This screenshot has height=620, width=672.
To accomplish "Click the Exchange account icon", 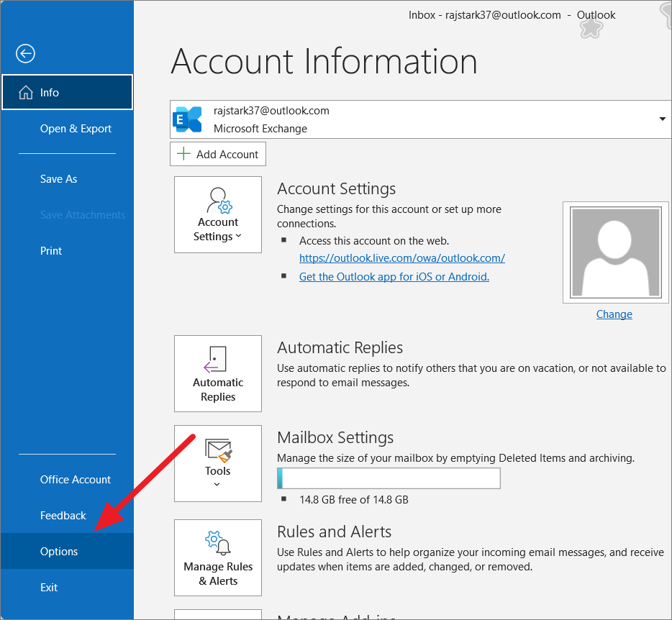I will point(187,119).
